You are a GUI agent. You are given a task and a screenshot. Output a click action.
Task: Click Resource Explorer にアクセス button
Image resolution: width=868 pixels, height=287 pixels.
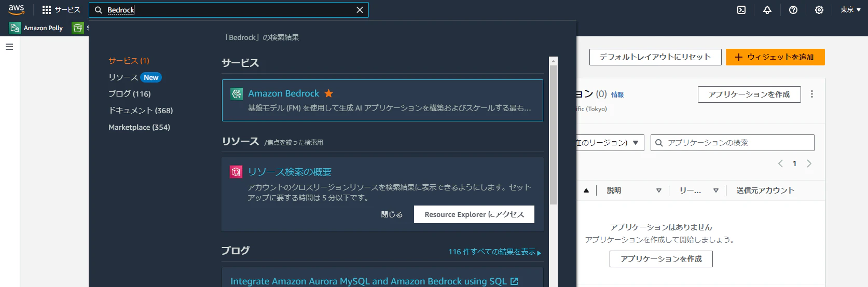pos(474,214)
